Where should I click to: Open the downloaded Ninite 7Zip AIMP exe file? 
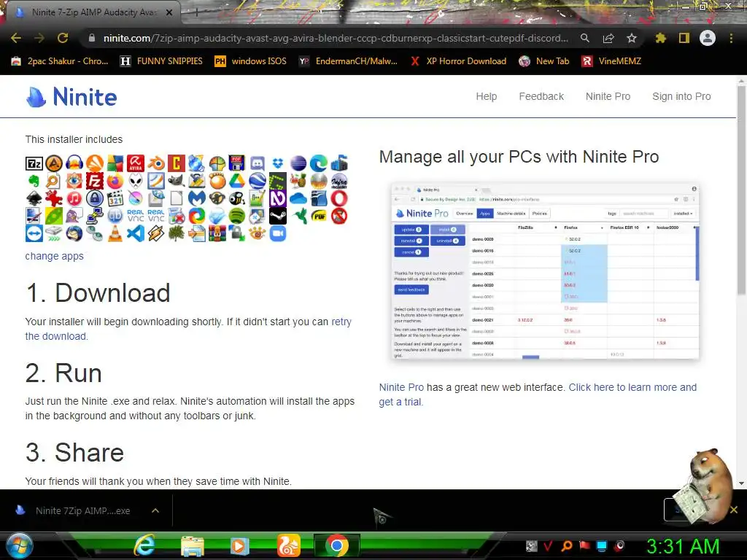pyautogui.click(x=75, y=510)
